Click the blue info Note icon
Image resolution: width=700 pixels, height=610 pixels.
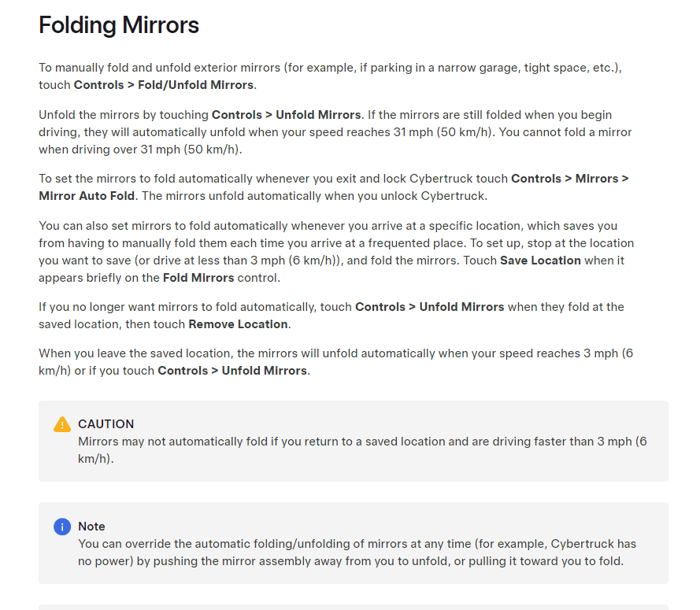[62, 527]
